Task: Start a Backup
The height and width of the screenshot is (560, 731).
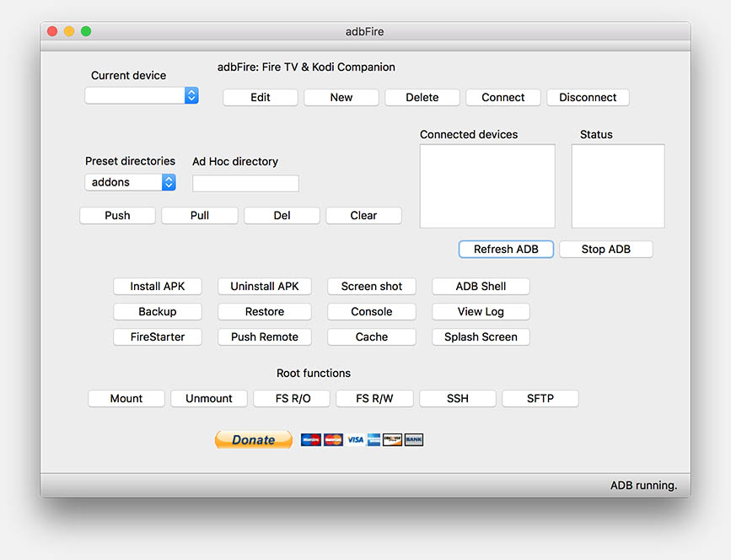Action: click(158, 311)
